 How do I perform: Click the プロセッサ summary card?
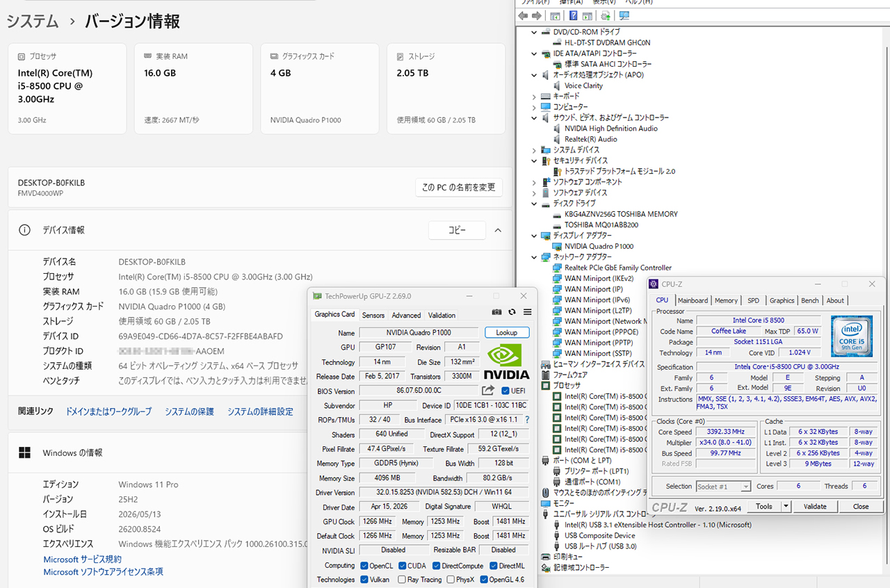click(67, 88)
